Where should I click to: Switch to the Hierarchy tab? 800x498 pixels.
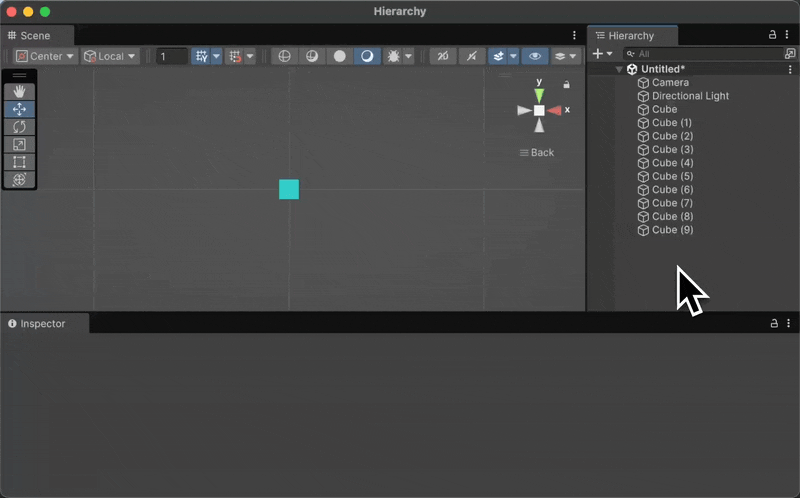633,35
